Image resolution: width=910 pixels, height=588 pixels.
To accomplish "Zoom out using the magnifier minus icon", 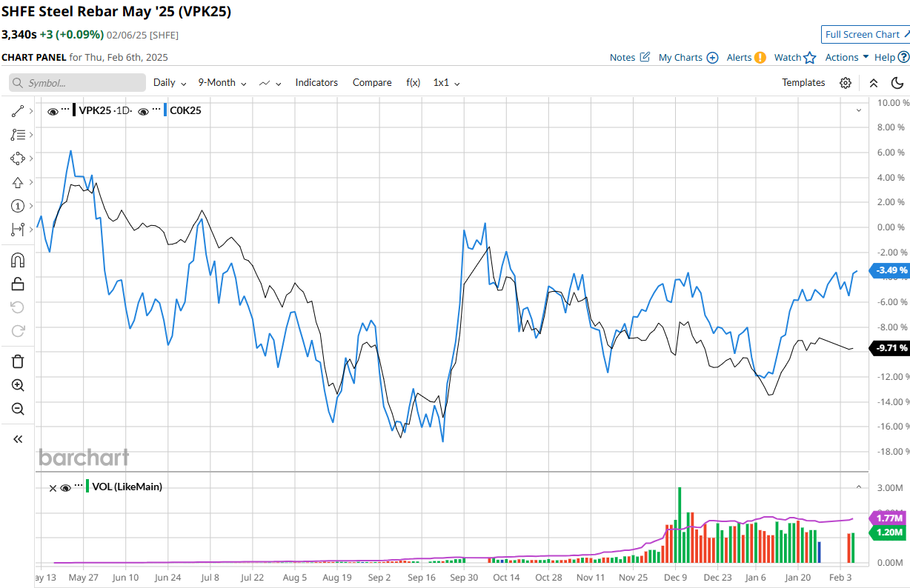I will [x=18, y=409].
